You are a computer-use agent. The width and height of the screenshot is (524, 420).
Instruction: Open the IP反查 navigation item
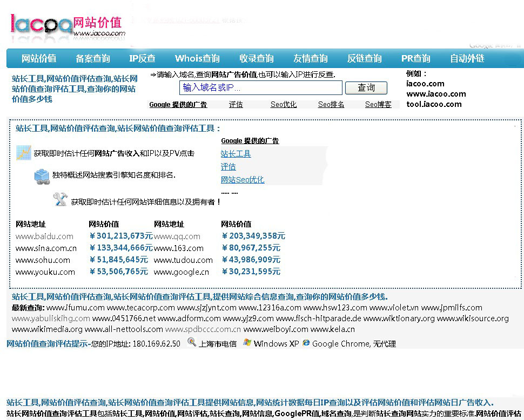coord(142,58)
